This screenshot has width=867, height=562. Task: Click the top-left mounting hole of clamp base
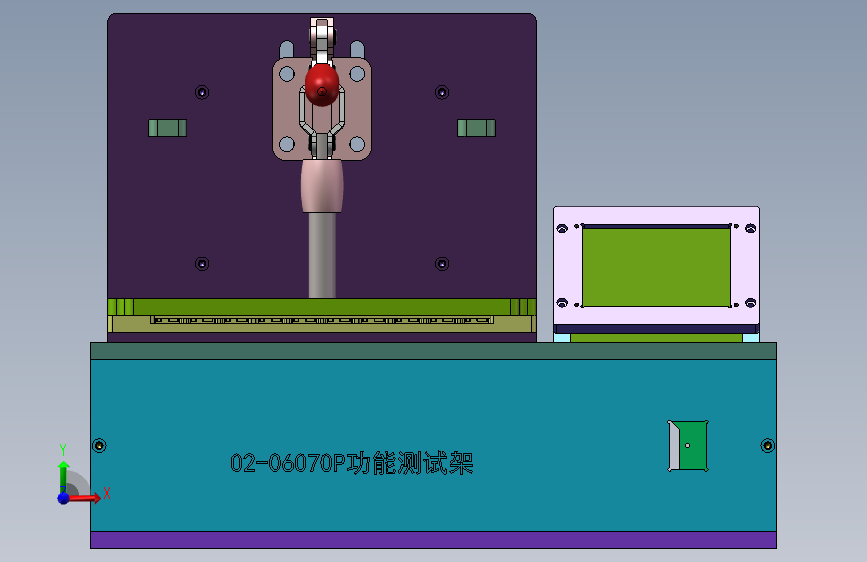287,74
